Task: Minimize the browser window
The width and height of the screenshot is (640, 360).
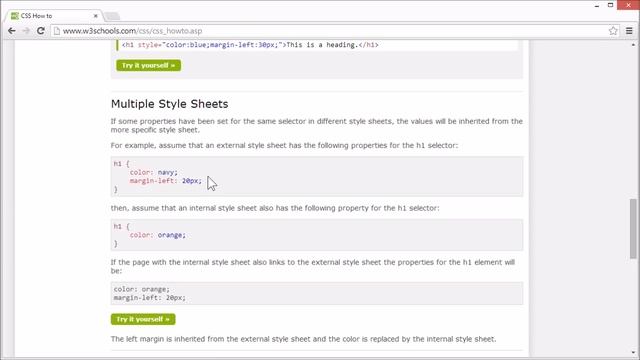Action: (x=597, y=5)
